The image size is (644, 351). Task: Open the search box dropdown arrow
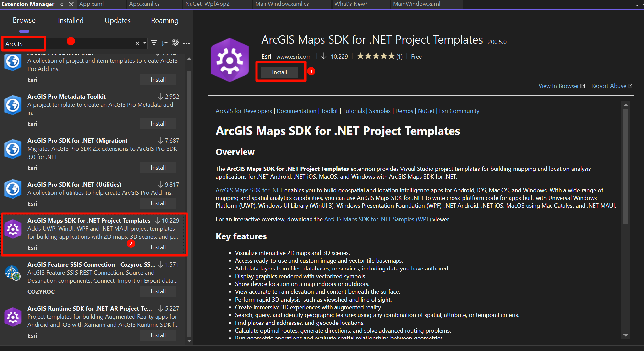tap(145, 43)
